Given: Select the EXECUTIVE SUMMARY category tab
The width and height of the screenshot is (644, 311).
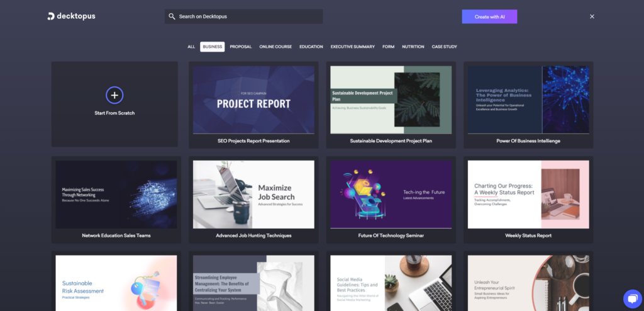Looking at the screenshot, I should click(353, 47).
